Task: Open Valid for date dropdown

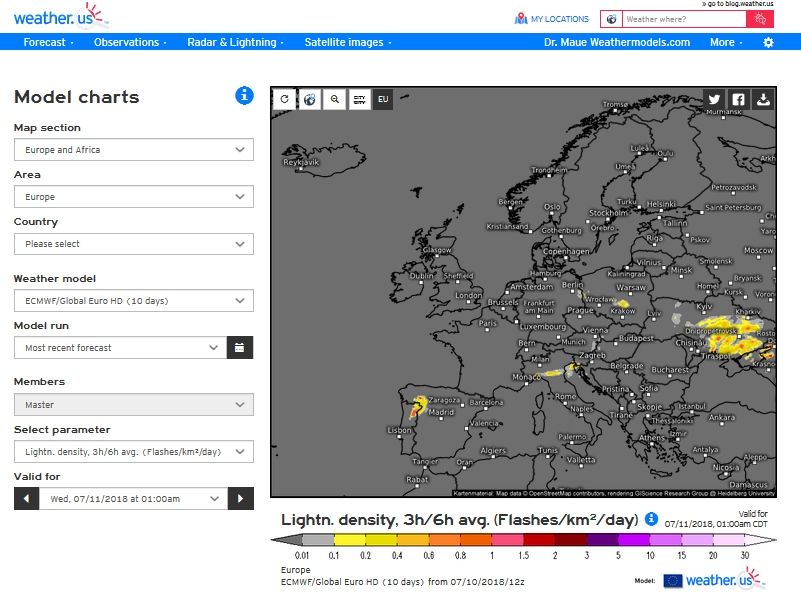Action: tap(134, 499)
